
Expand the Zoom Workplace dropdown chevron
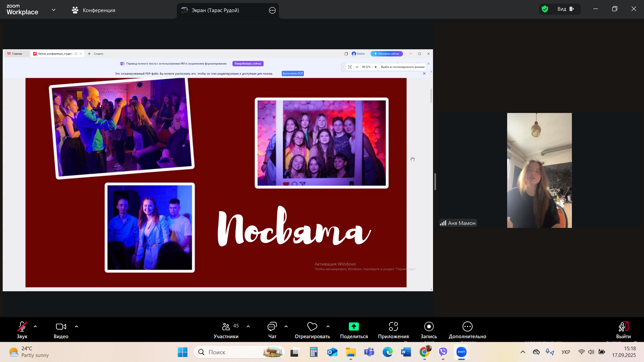click(54, 10)
